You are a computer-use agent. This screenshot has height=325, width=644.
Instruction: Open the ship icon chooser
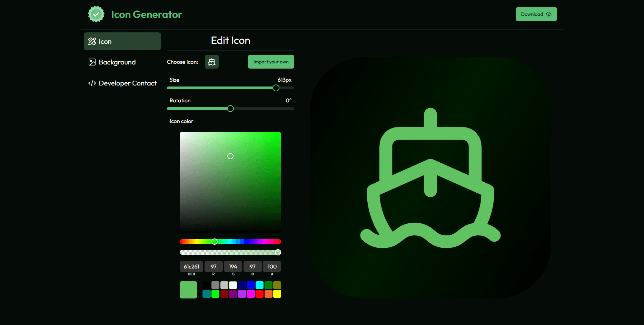[212, 62]
